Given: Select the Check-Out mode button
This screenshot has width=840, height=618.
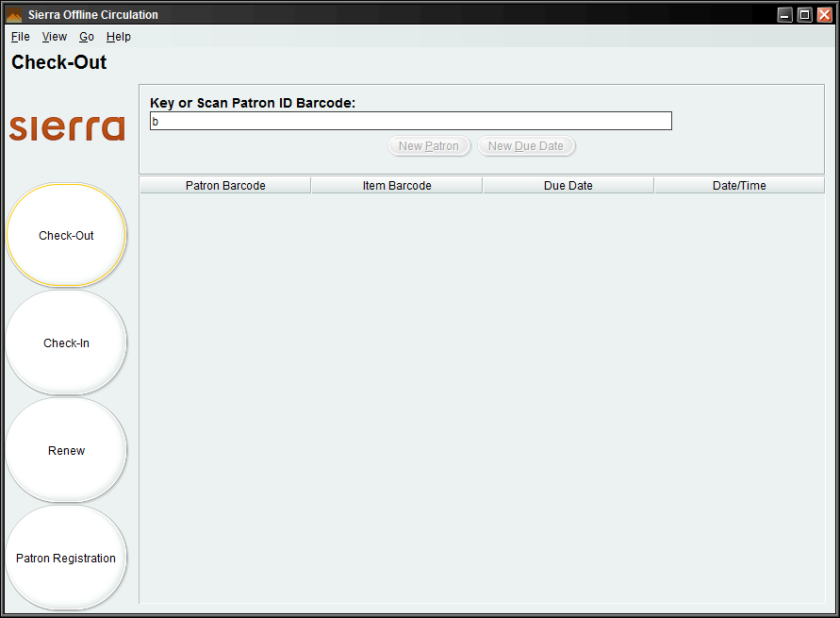Looking at the screenshot, I should 66,235.
